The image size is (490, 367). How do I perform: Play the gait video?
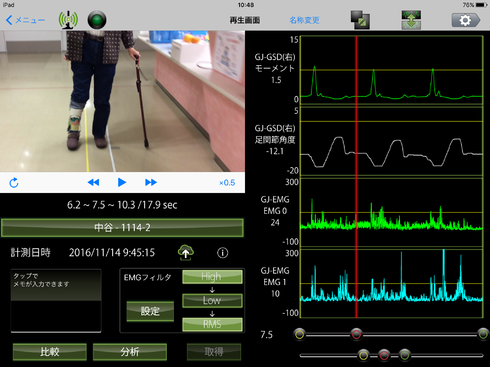[x=122, y=182]
